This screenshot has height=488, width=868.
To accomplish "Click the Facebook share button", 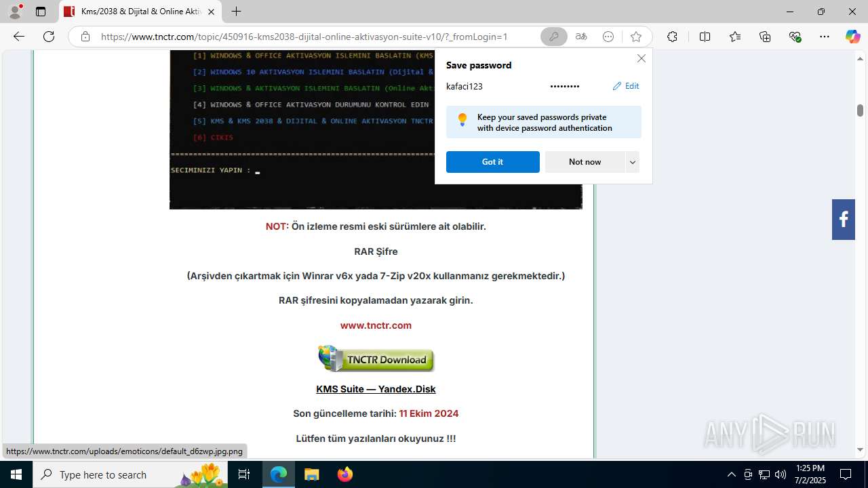I will pyautogui.click(x=844, y=220).
